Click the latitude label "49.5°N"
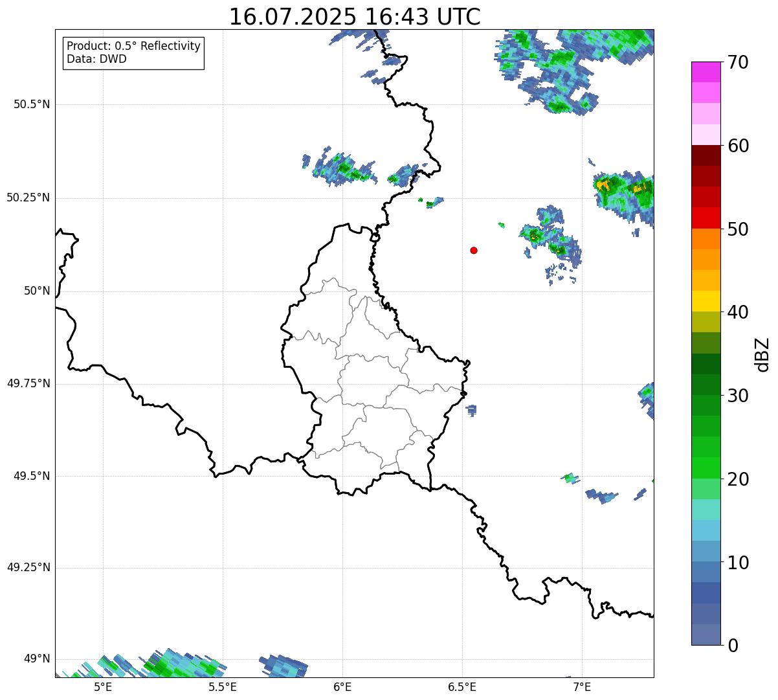 [32, 476]
